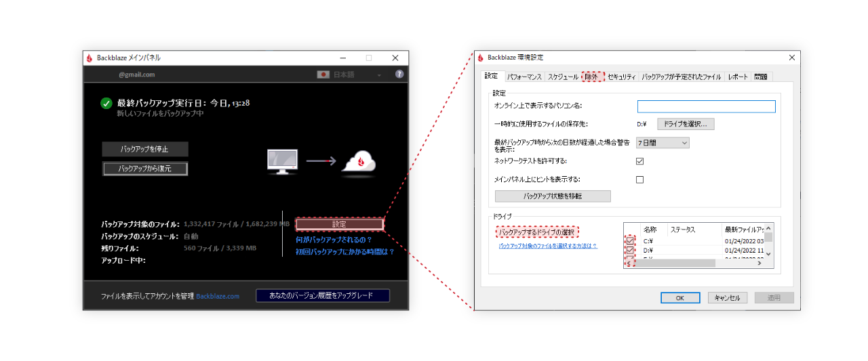The width and height of the screenshot is (868, 361).
Task: Open Backblaze.com link in main panel
Action: point(218,296)
